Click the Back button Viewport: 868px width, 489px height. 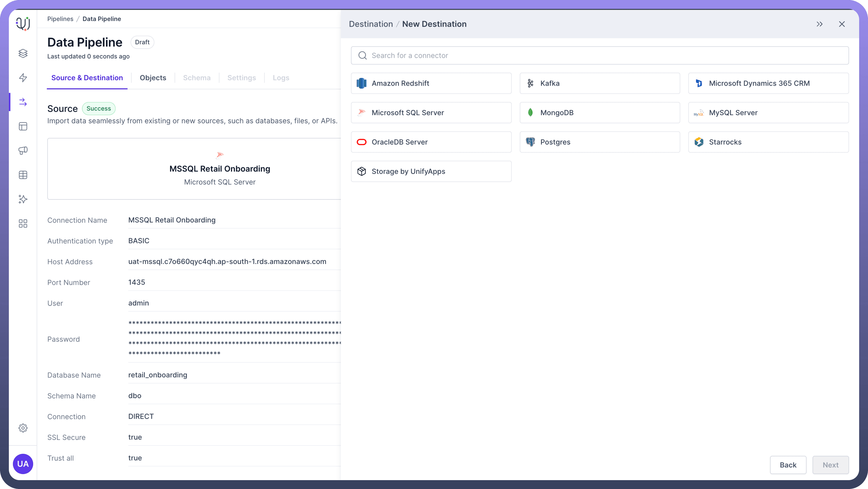tap(788, 465)
